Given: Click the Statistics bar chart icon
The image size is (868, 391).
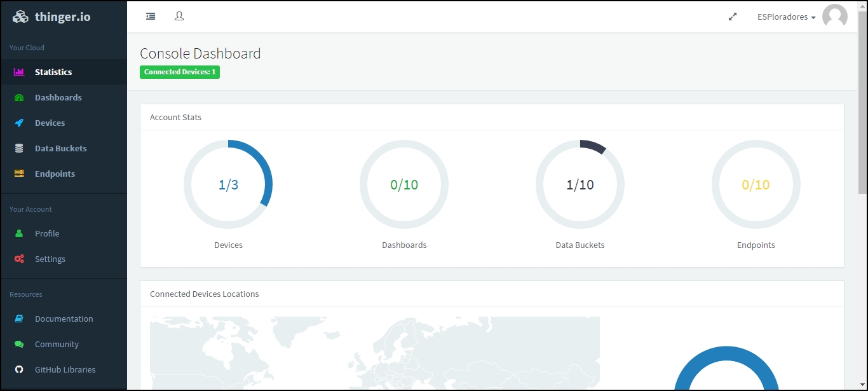Looking at the screenshot, I should [19, 72].
